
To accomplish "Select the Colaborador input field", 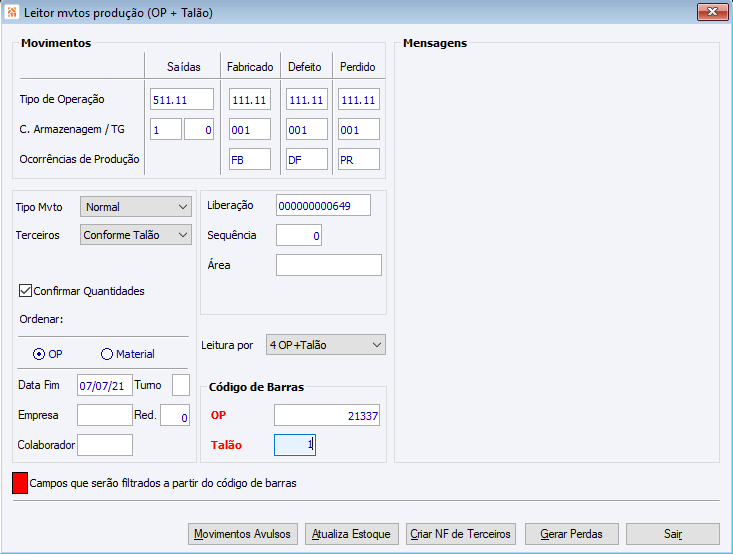I will tap(105, 444).
